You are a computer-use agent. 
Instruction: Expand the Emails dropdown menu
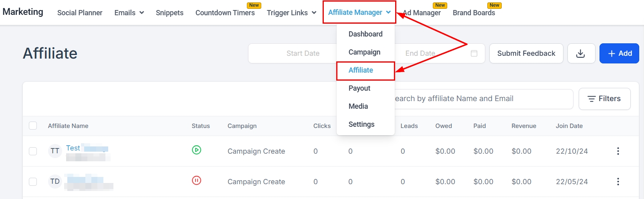pos(129,13)
